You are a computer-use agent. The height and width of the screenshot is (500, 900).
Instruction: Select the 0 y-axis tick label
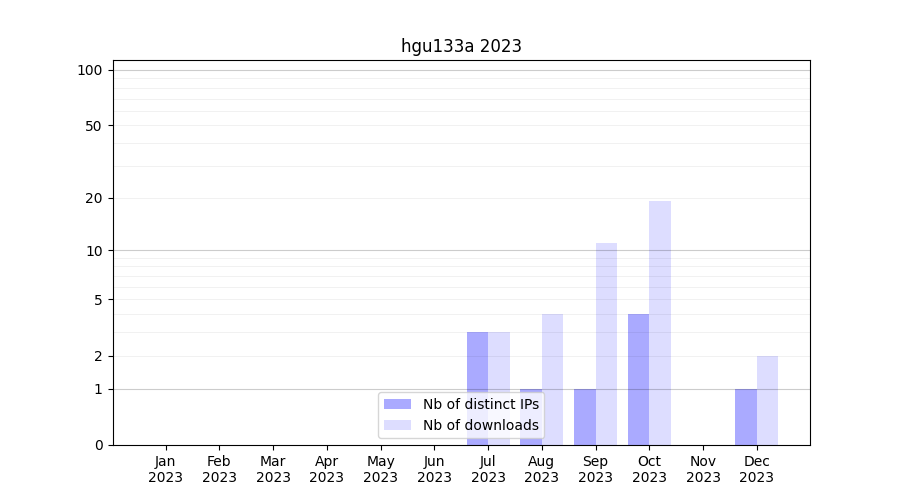click(98, 445)
